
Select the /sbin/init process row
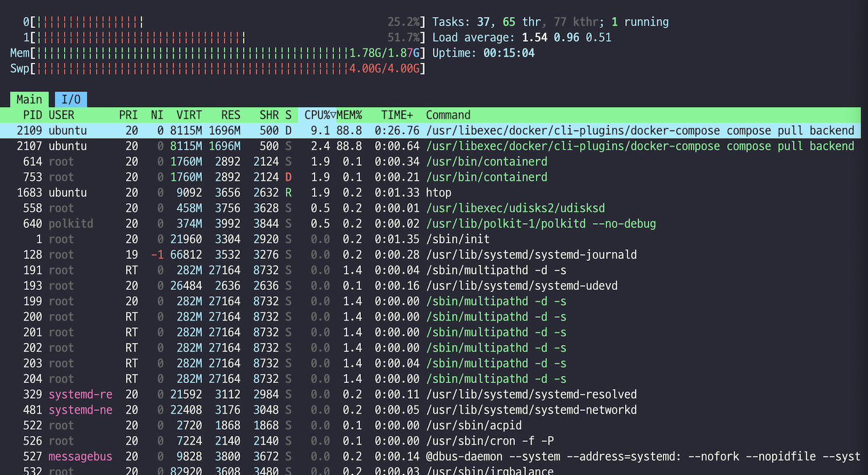click(431, 239)
